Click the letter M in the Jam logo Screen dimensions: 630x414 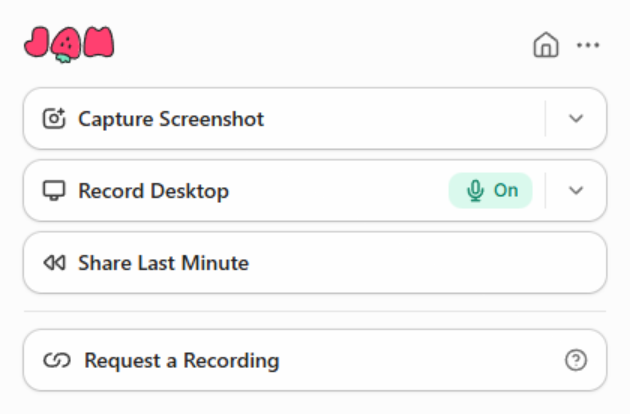tap(98, 41)
